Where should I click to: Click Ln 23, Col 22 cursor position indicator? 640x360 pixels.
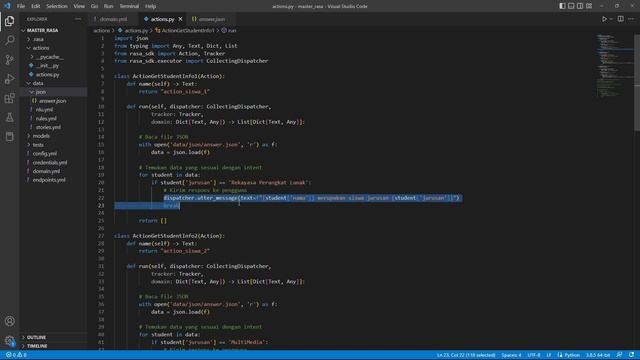(x=466, y=355)
